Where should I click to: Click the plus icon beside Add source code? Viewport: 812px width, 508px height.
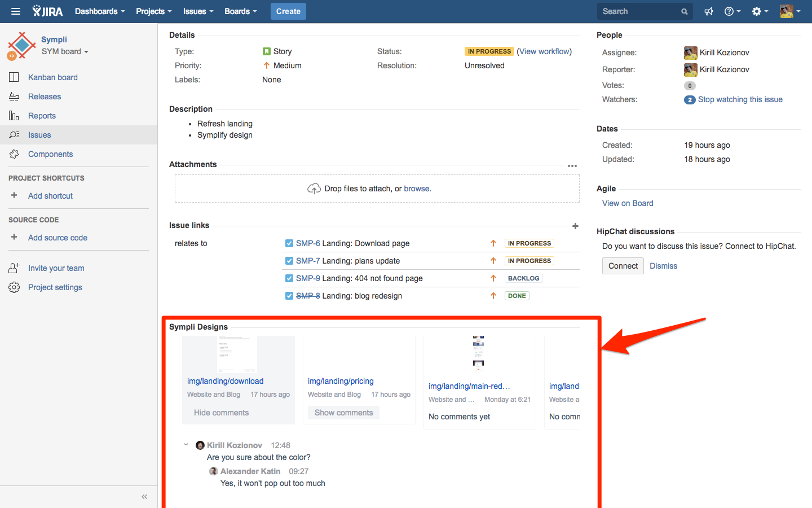point(14,237)
